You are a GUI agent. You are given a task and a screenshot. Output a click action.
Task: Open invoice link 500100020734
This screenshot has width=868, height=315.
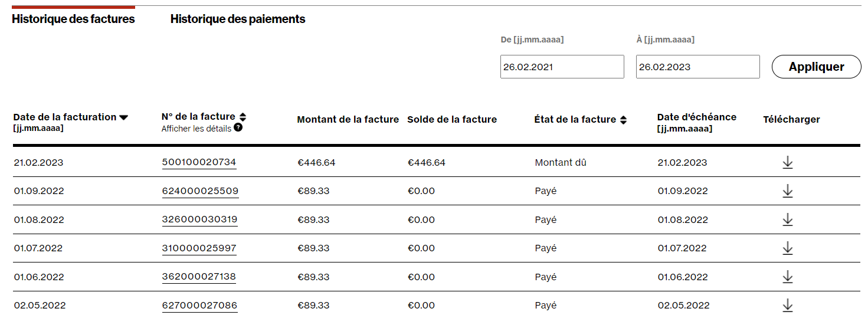click(199, 162)
